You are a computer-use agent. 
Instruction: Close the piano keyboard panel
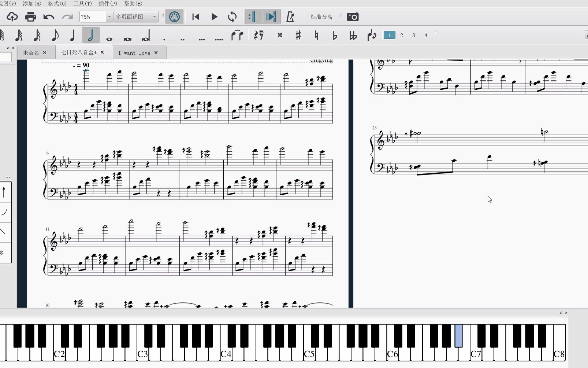[x=566, y=313]
